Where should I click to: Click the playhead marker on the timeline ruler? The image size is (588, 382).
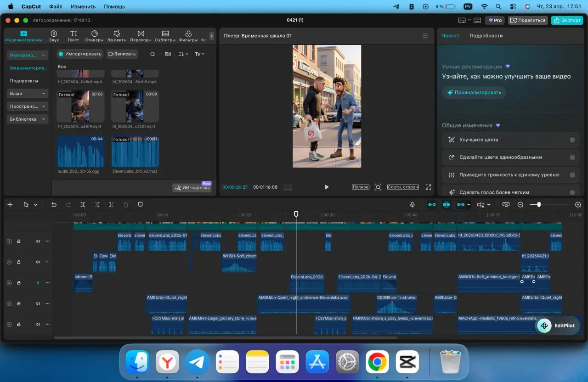coord(296,214)
